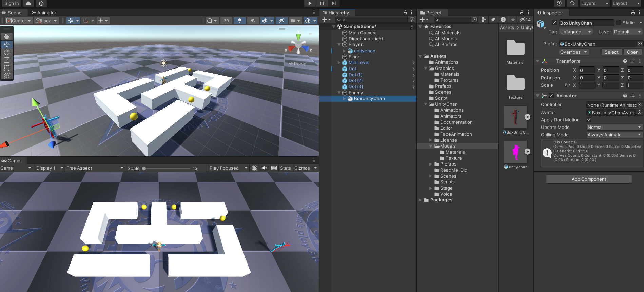This screenshot has width=644, height=292.
Task: Select the Hand view tool
Action: click(7, 36)
